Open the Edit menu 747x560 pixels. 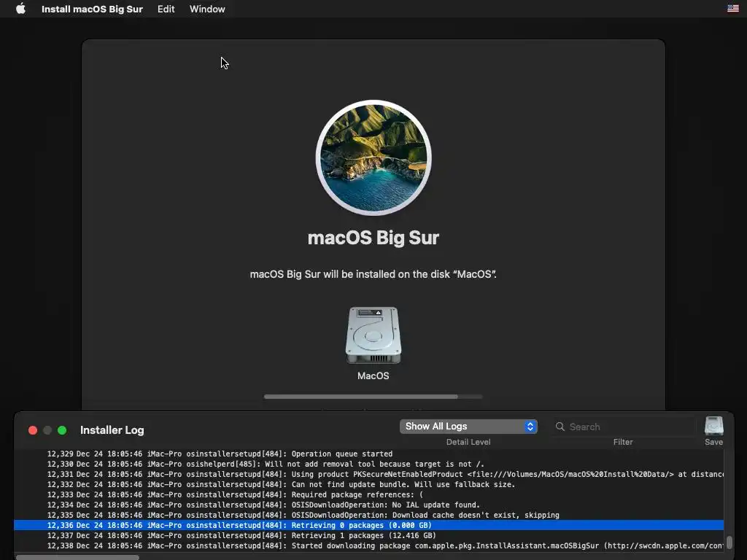pyautogui.click(x=166, y=9)
